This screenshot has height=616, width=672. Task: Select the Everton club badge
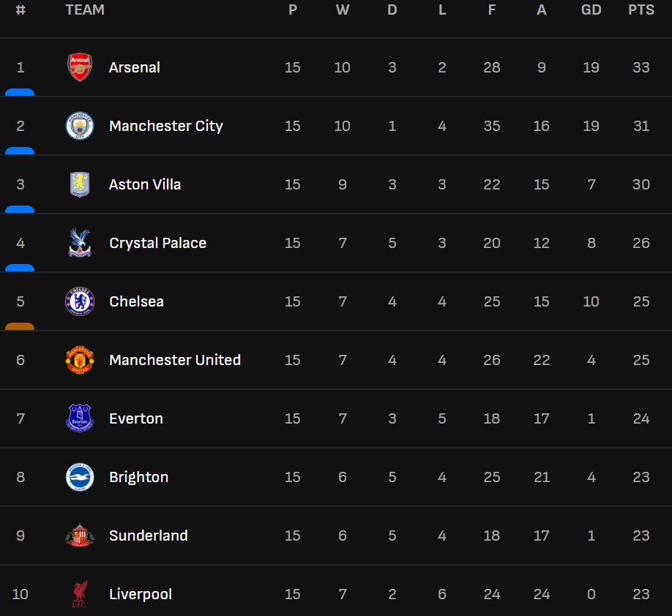click(x=80, y=418)
